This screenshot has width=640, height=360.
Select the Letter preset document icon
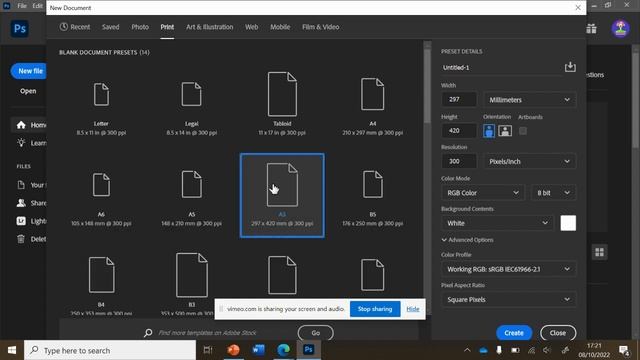101,94
